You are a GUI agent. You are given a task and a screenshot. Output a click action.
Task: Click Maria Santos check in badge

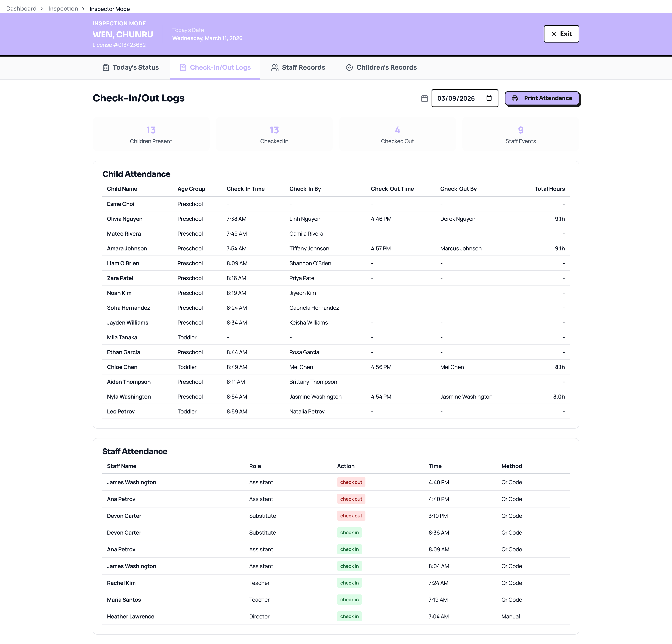349,599
